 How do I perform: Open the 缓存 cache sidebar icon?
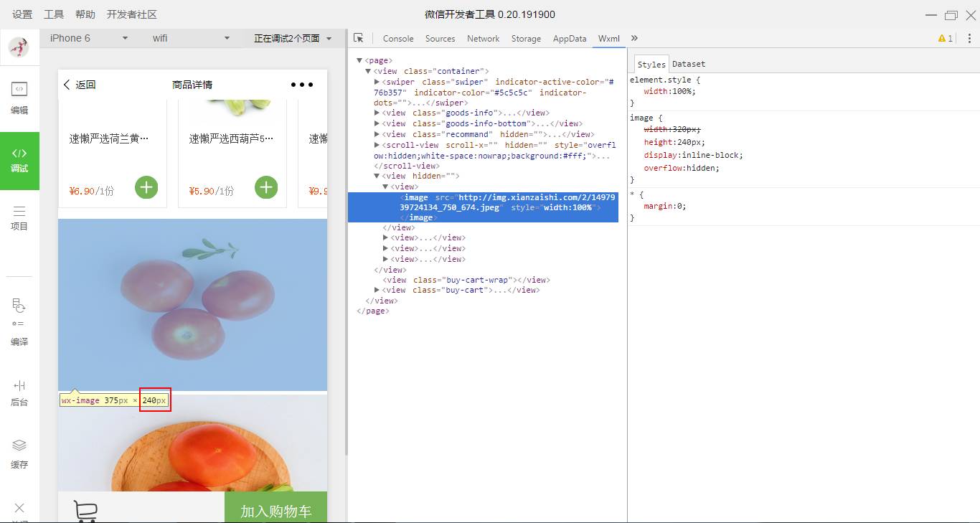pyautogui.click(x=19, y=454)
